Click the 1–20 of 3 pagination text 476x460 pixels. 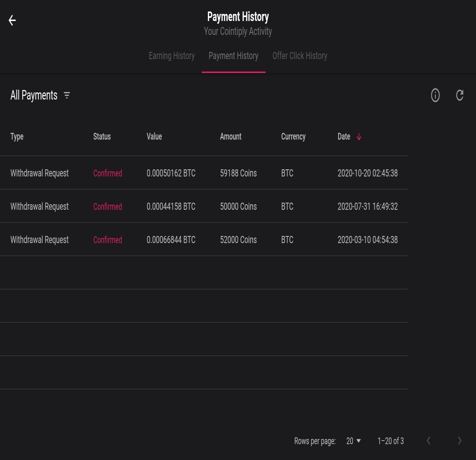(x=391, y=441)
